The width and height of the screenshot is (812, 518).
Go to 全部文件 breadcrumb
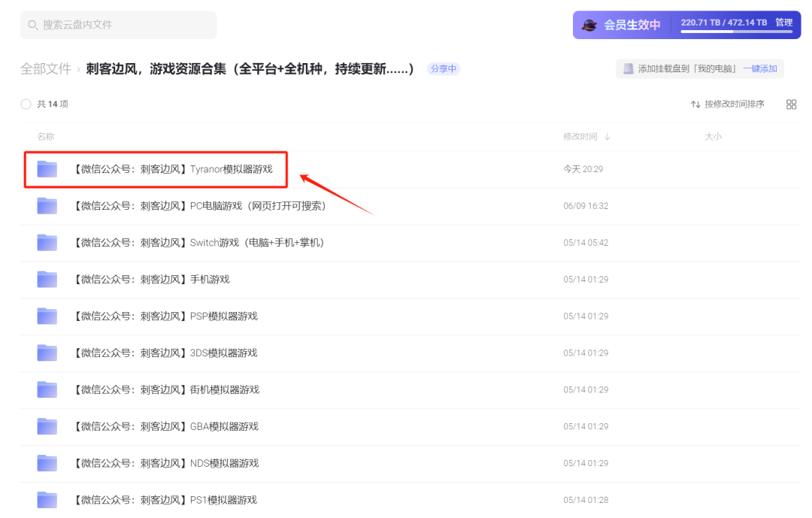(45, 69)
